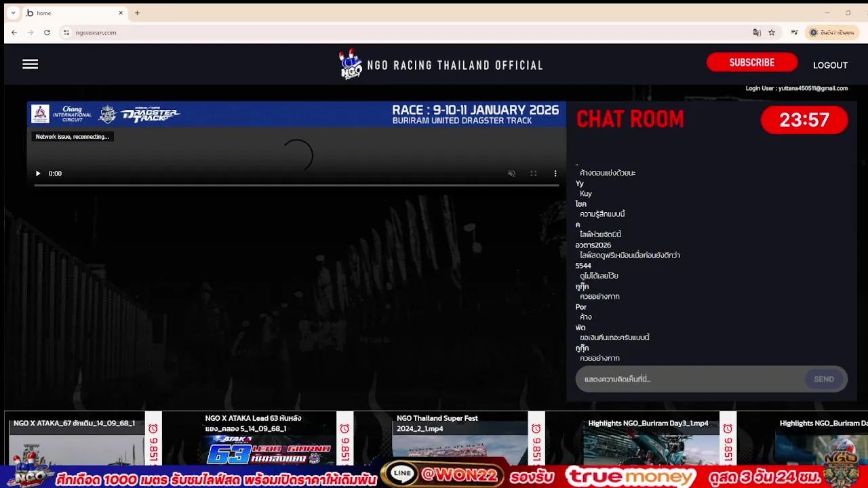Restore the browser window size
The width and height of the screenshot is (868, 488).
(848, 13)
